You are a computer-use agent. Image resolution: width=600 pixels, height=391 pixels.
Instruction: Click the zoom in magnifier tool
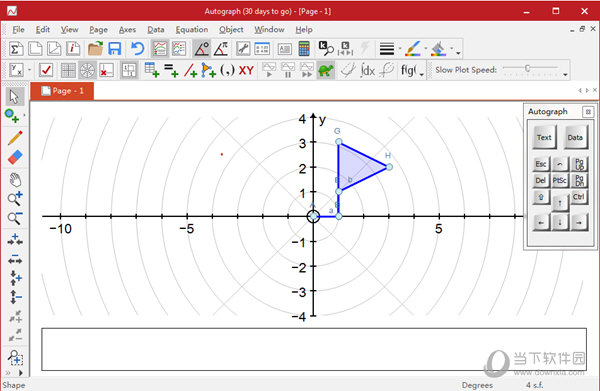click(x=15, y=199)
